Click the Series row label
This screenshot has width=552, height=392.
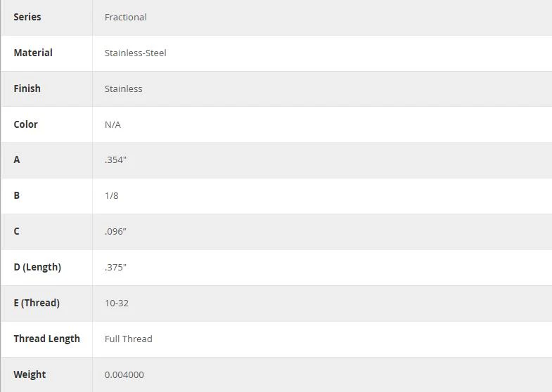pos(27,17)
